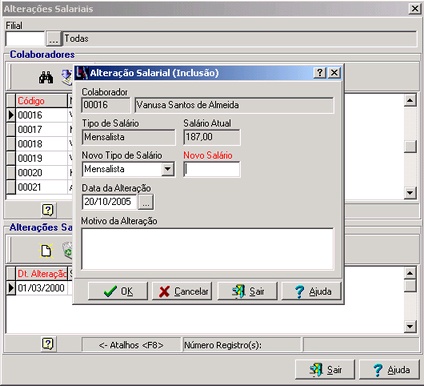This screenshot has height=386, width=424.
Task: Click the Alterações grid scroll down arrow
Action: 410,326
